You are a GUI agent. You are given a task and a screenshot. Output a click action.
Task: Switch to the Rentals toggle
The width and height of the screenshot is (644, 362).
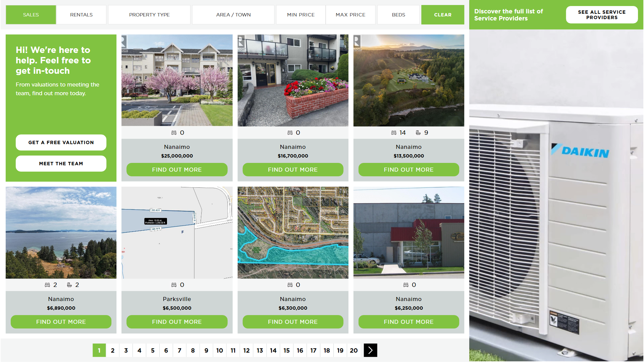coord(81,15)
